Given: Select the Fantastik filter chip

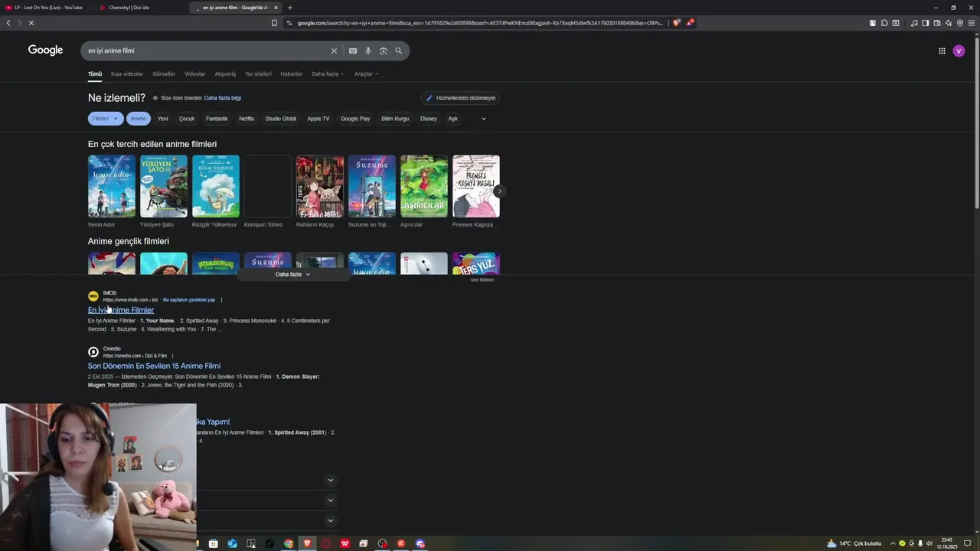Looking at the screenshot, I should coord(217,119).
